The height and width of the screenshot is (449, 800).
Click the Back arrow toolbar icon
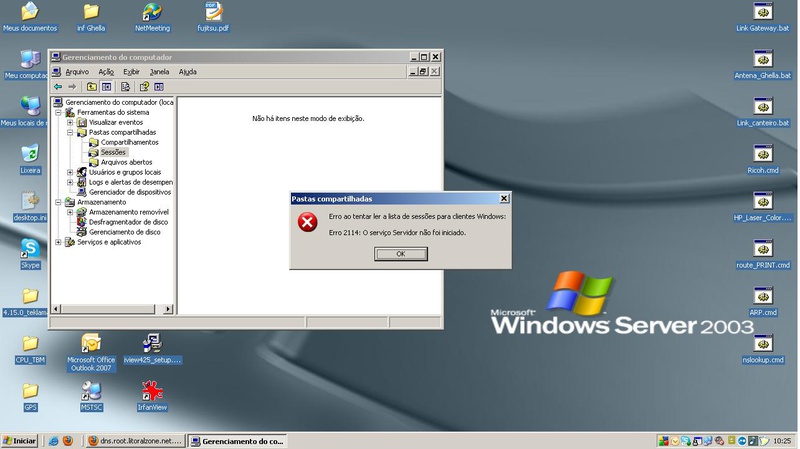58,87
